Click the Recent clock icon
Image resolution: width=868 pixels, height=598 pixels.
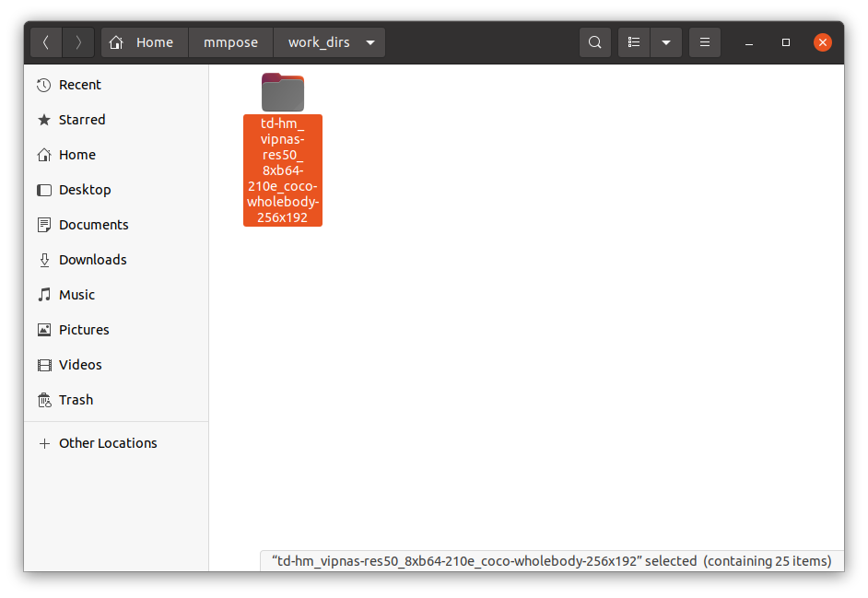point(43,85)
